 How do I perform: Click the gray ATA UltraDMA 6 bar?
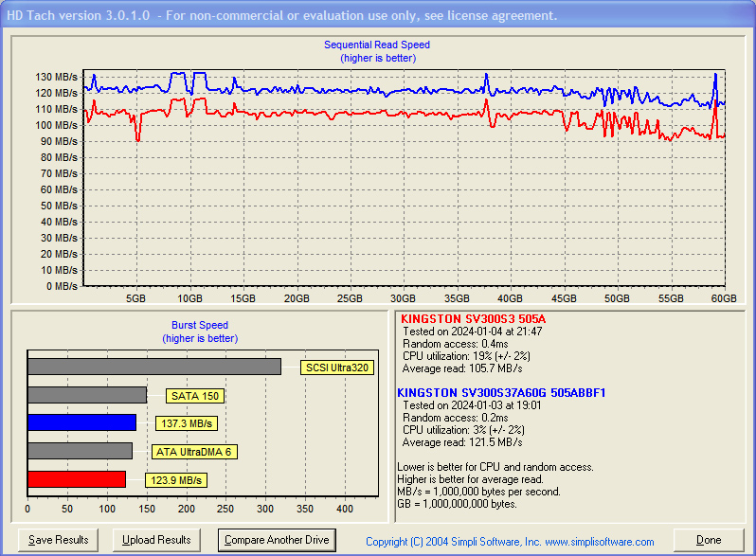point(80,451)
